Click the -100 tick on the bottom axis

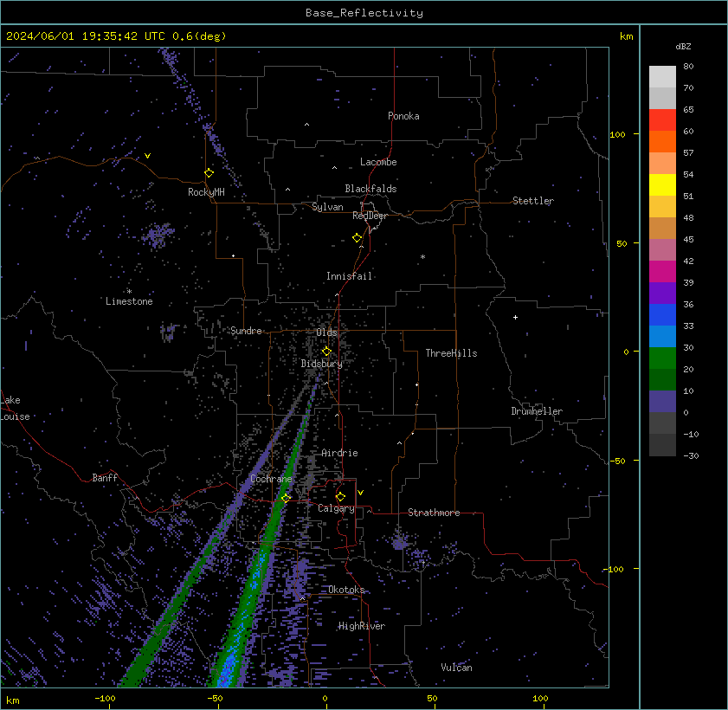[x=105, y=698]
